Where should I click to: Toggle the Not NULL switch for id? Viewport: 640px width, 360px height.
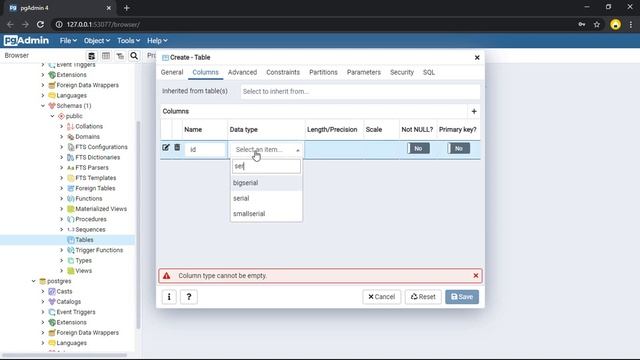[418, 148]
